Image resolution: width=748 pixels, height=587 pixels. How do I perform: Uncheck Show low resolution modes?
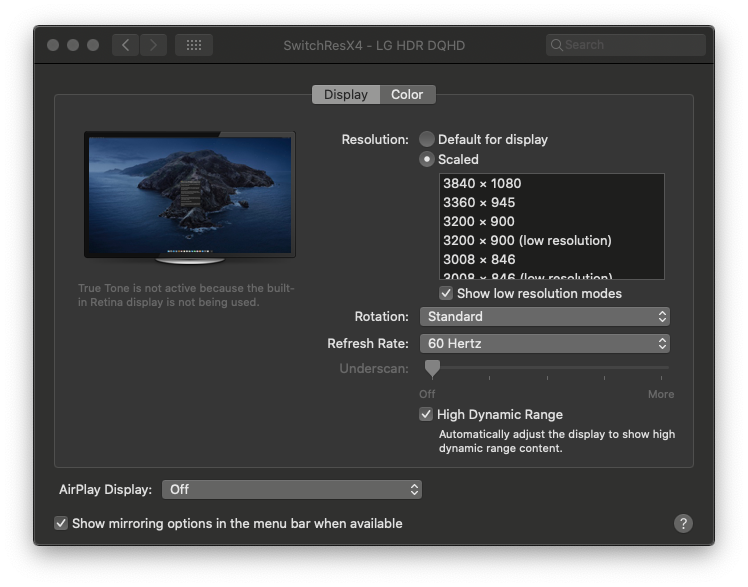(446, 293)
